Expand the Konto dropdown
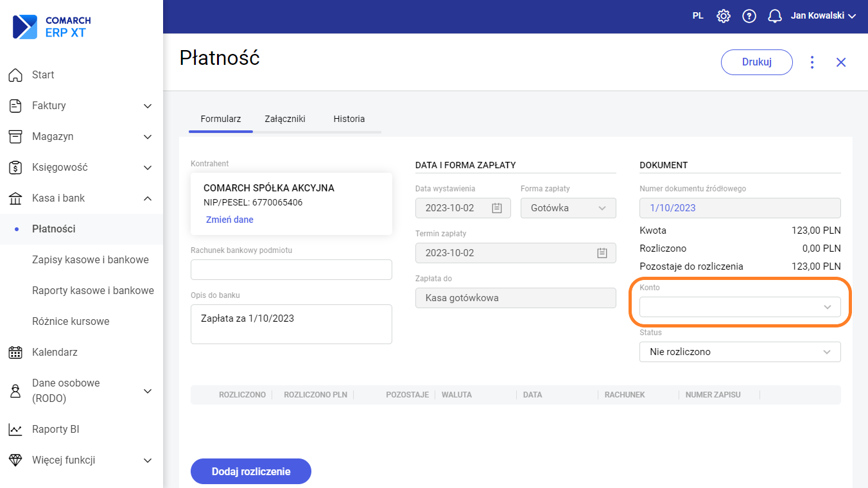 tap(740, 307)
